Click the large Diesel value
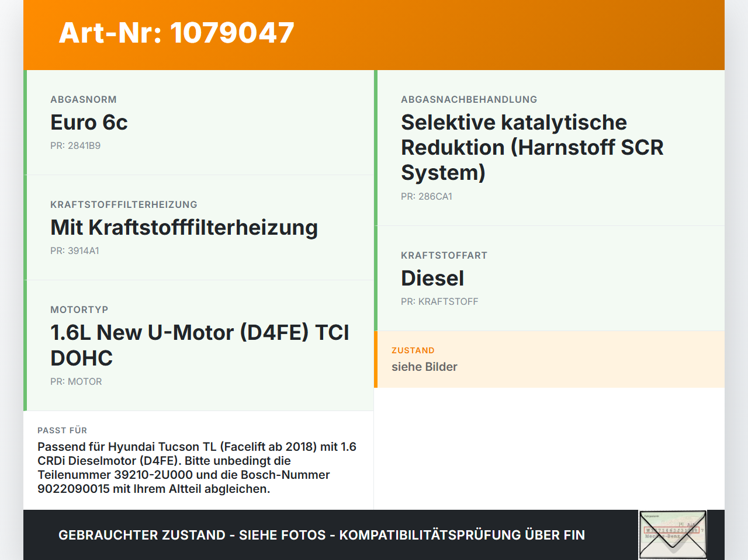The image size is (748, 560). (x=432, y=278)
